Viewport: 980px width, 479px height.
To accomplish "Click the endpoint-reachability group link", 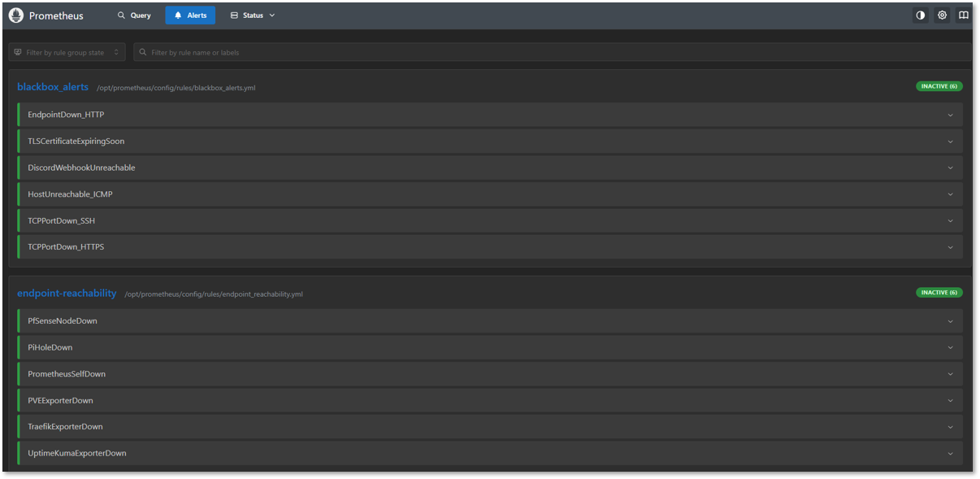I will [67, 293].
